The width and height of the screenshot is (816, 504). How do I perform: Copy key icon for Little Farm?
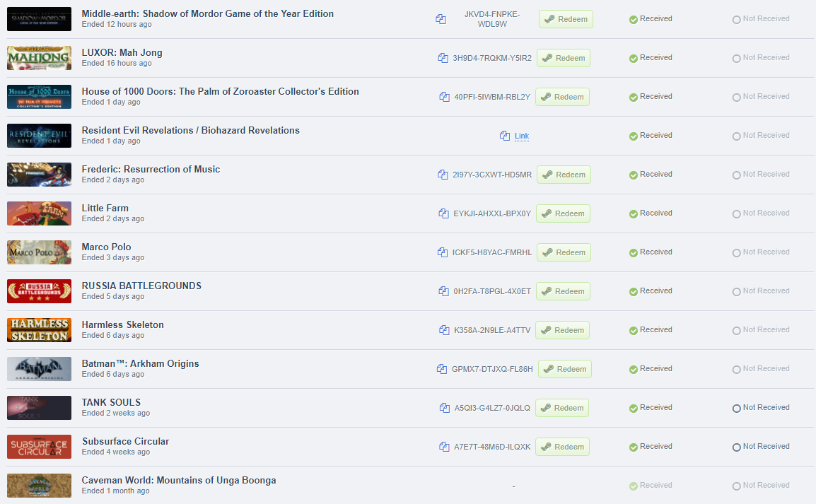point(444,213)
